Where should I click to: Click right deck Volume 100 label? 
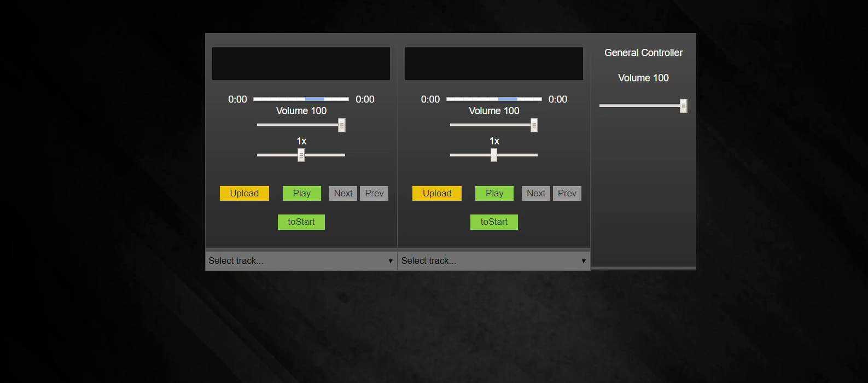494,111
